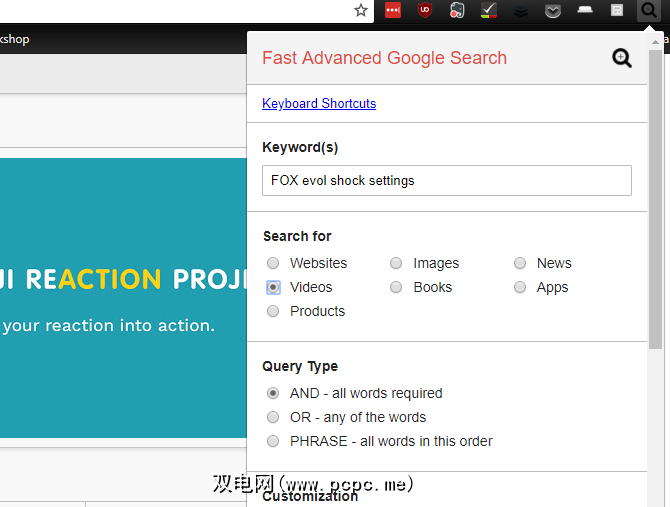Select the Products search option
This screenshot has width=670, height=507.
tap(273, 311)
